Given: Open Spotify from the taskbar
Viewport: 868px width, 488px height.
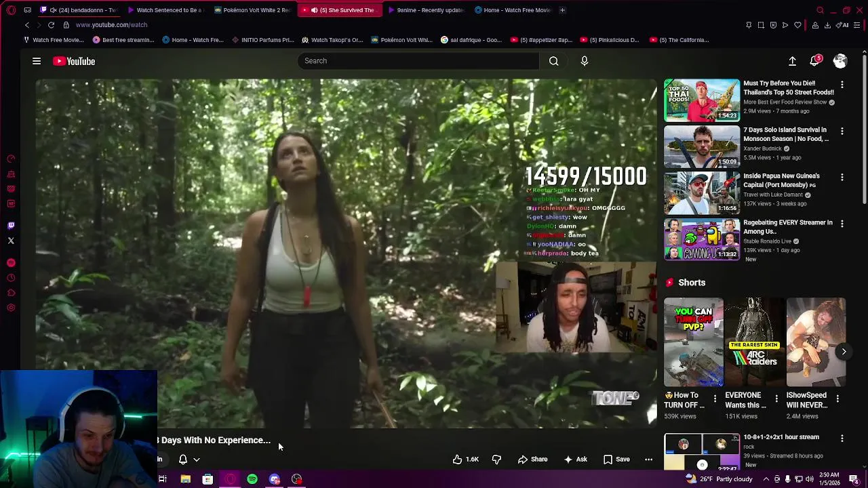Looking at the screenshot, I should [252, 479].
